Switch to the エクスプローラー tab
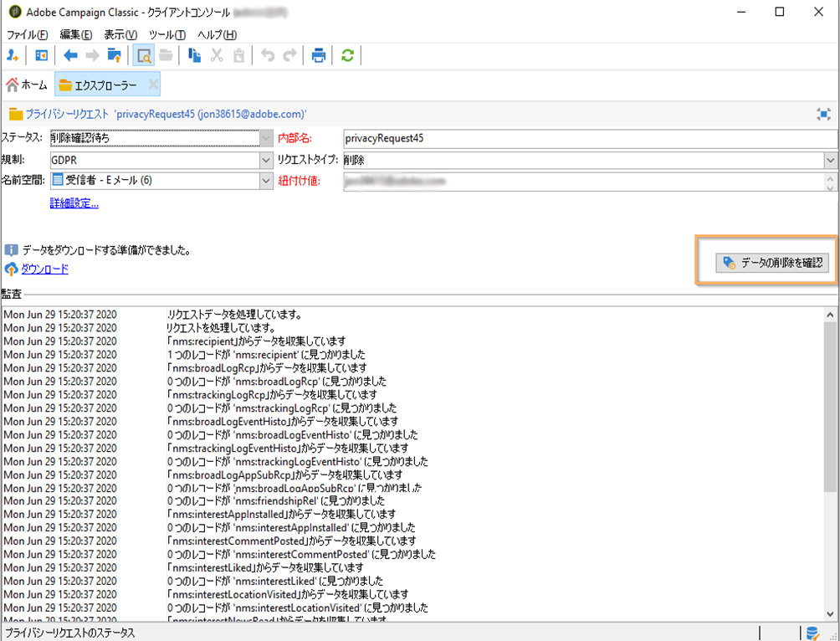 (x=107, y=85)
